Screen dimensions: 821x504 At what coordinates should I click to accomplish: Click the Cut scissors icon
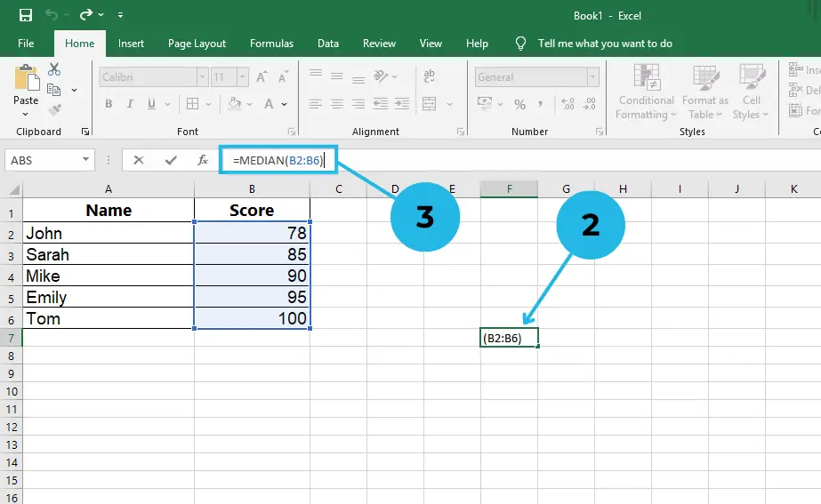coord(54,69)
